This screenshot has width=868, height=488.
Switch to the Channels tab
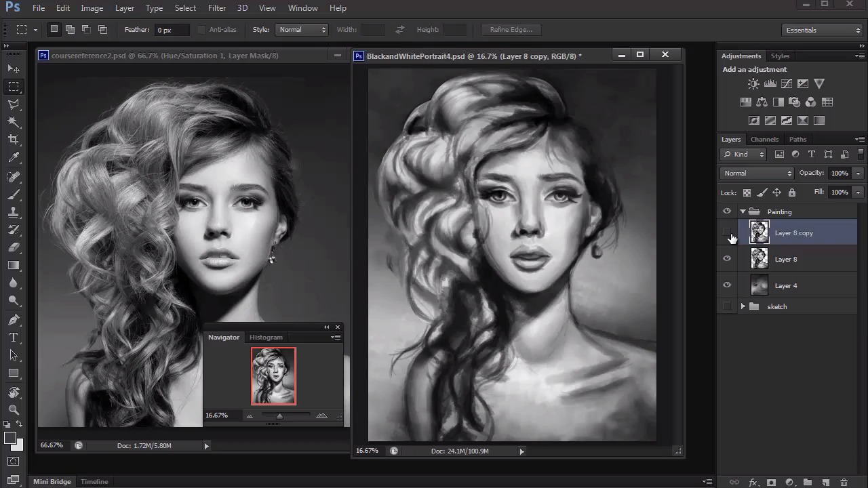(764, 140)
